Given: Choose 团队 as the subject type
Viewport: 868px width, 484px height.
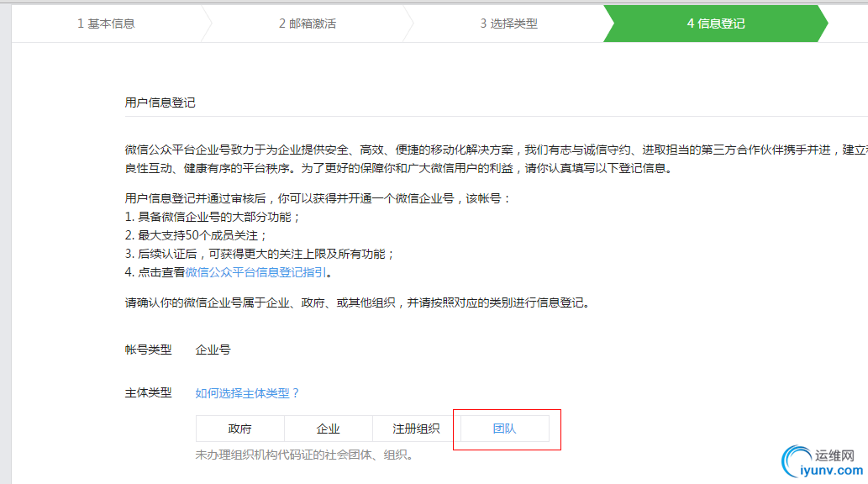Looking at the screenshot, I should [504, 429].
